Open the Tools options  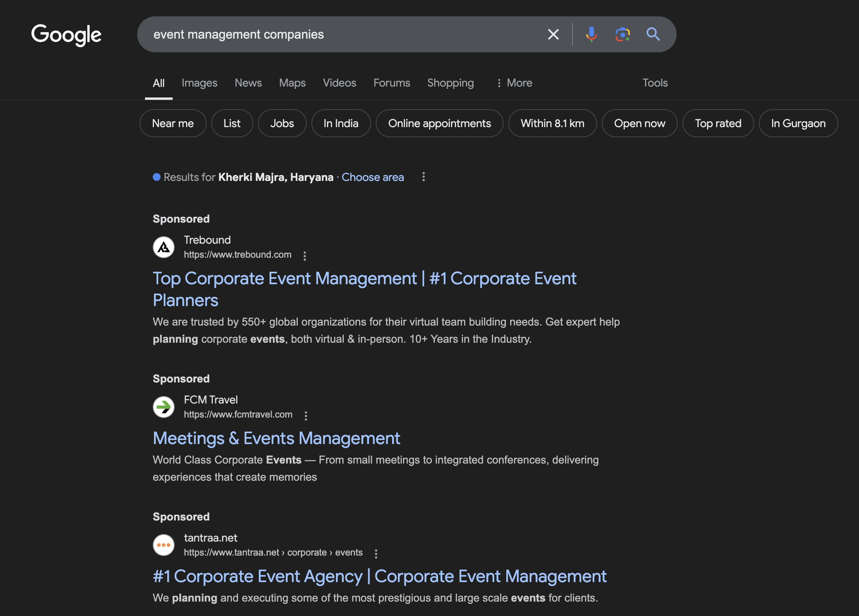point(655,83)
